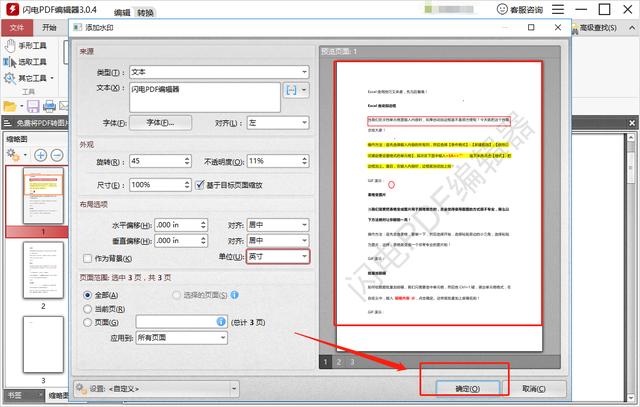Select the 当前页 current page radio button
Screen dimensions: 640x407
88,308
